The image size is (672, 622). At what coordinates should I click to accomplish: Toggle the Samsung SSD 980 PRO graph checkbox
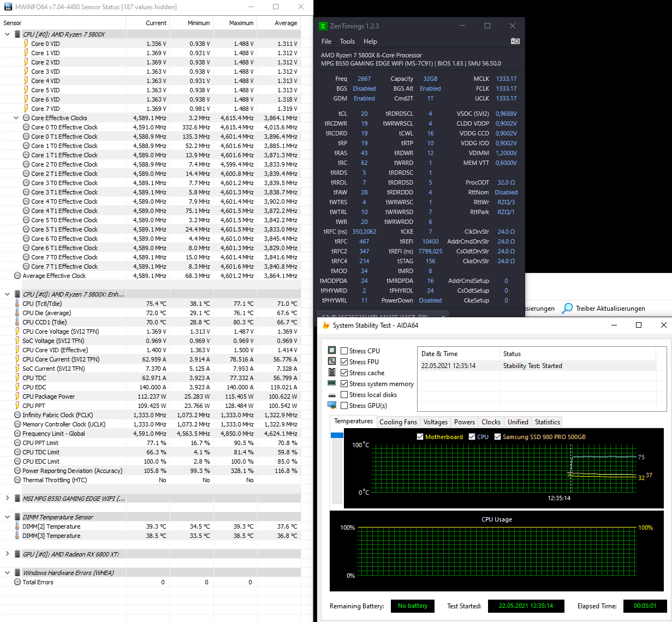[497, 437]
